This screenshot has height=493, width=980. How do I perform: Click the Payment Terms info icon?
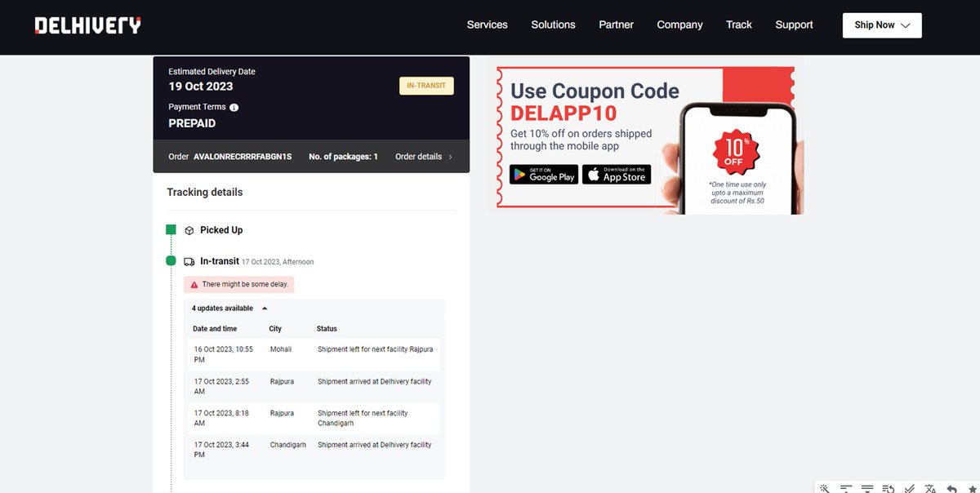pyautogui.click(x=234, y=108)
